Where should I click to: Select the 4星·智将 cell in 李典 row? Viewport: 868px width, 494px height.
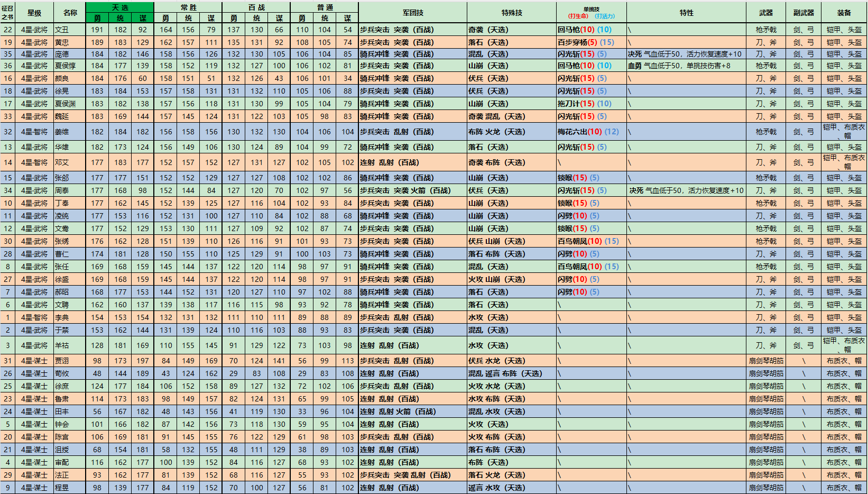pos(34,317)
